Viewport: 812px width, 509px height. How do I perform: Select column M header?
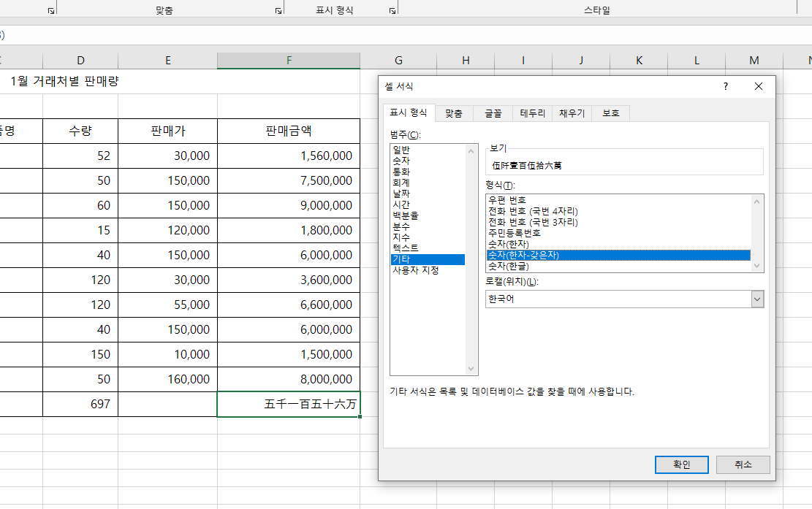(754, 61)
